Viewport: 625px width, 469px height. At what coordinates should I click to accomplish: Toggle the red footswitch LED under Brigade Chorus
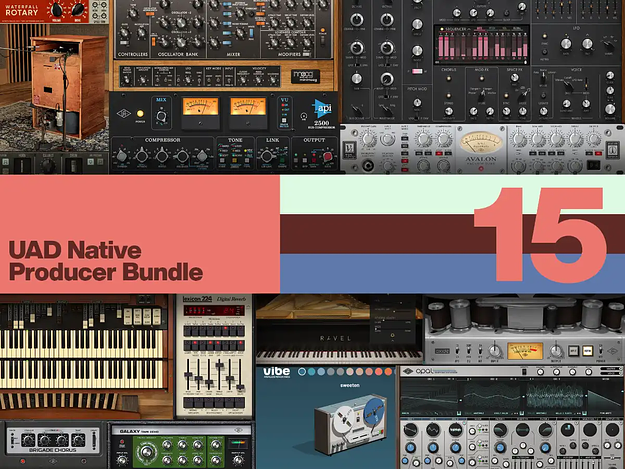click(x=23, y=461)
